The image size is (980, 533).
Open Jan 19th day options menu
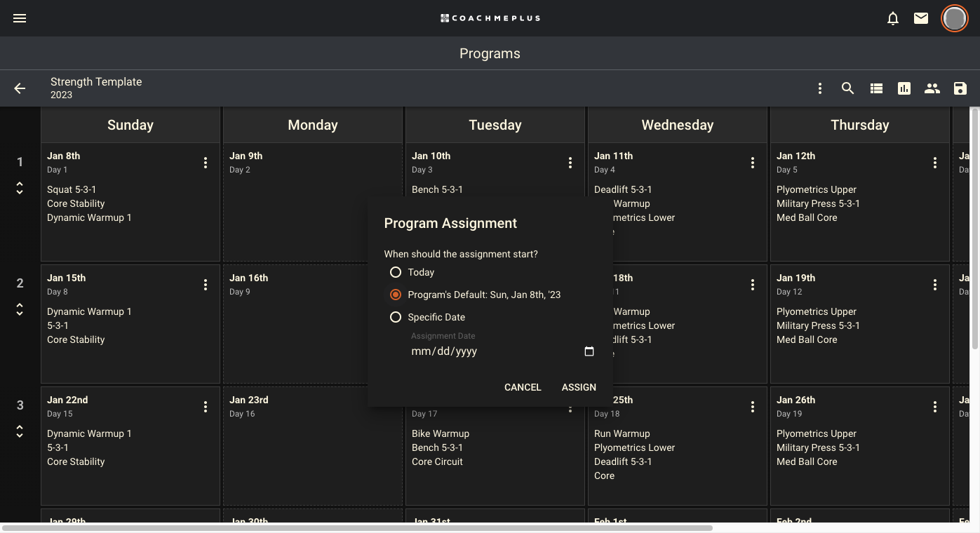point(935,285)
